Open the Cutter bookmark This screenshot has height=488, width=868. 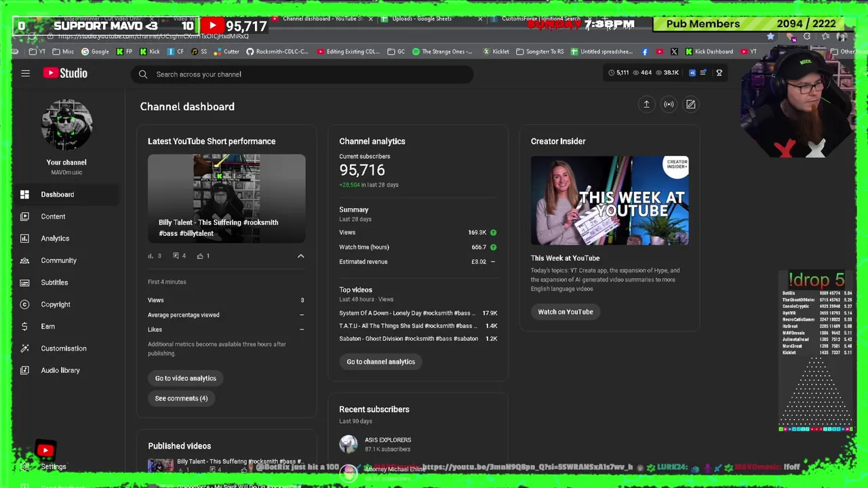tap(226, 52)
